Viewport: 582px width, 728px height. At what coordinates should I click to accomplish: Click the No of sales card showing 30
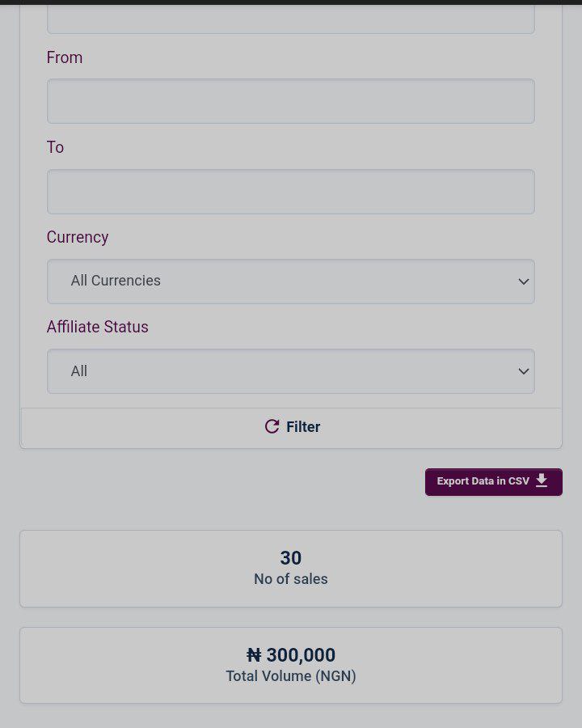[x=291, y=568]
